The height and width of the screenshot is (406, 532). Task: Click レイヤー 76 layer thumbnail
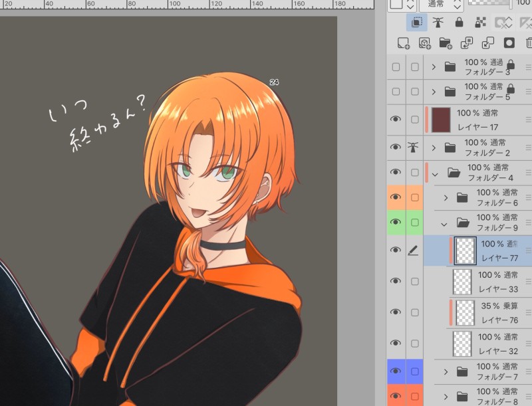(x=464, y=313)
